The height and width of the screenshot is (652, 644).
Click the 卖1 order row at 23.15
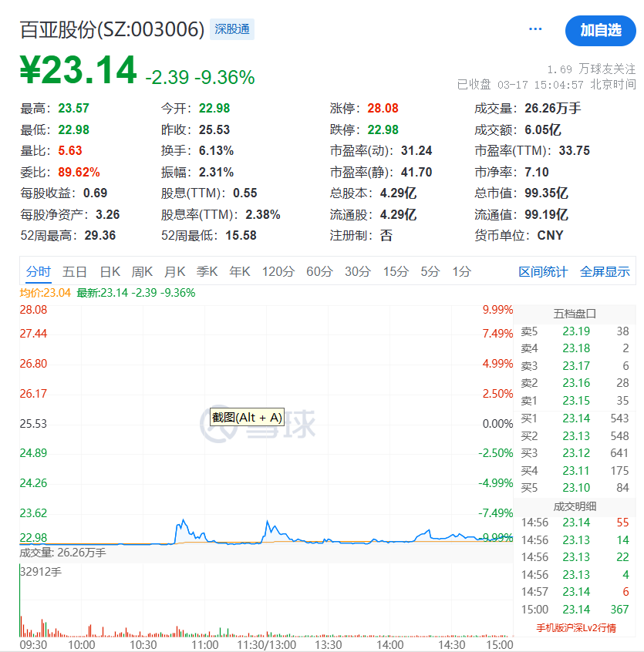coord(575,401)
